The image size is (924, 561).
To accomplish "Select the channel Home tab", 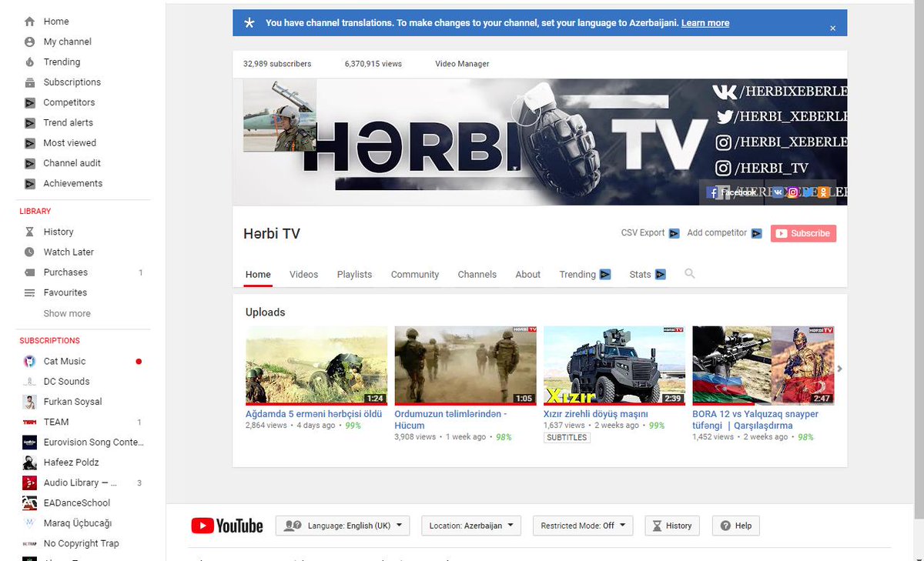I will pos(258,274).
